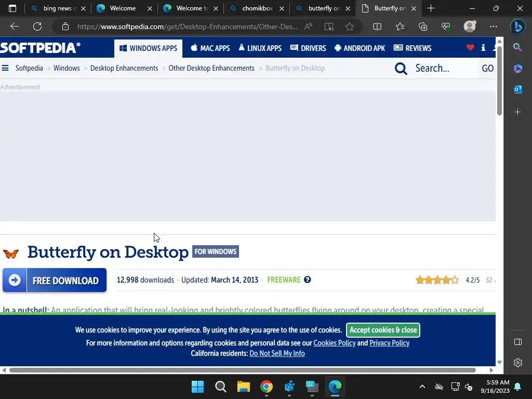
Task: Open Collections panel
Action: pos(423,26)
